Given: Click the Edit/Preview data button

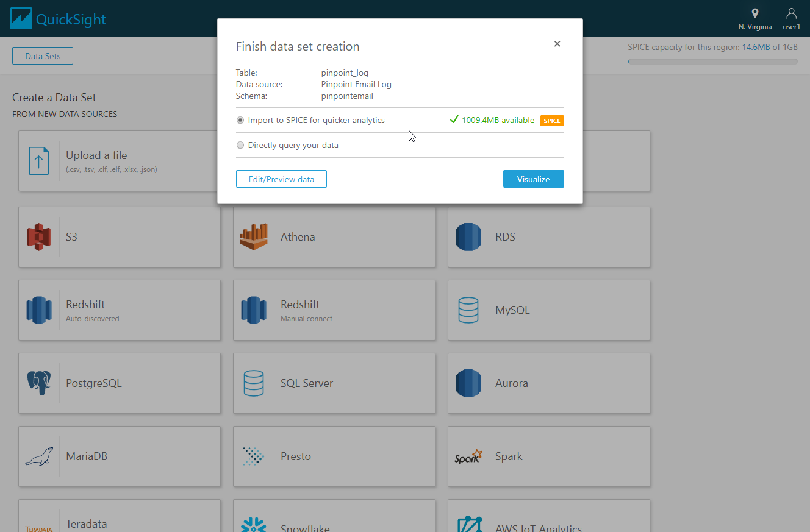Looking at the screenshot, I should pyautogui.click(x=281, y=179).
